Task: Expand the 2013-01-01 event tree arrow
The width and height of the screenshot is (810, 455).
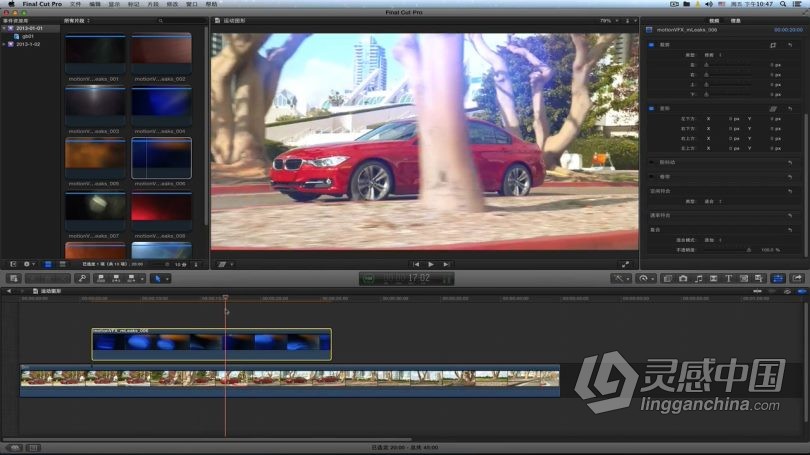Action: coord(4,28)
